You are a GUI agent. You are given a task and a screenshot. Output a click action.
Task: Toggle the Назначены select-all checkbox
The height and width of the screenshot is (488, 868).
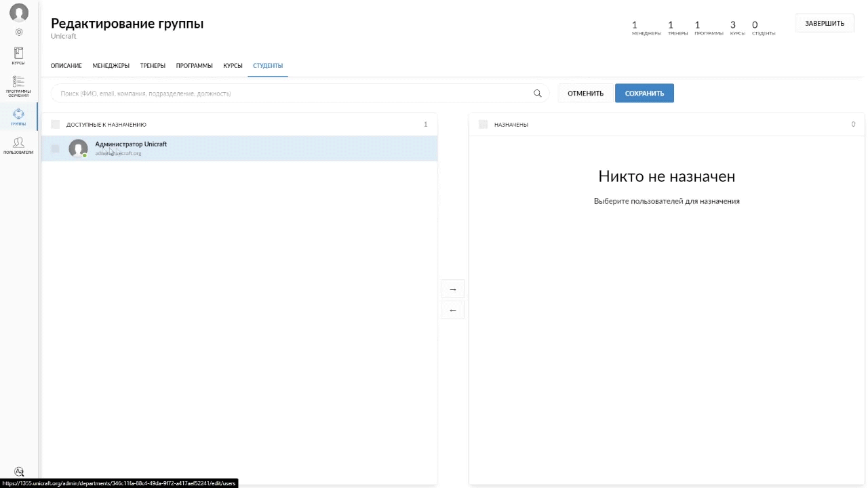tap(483, 125)
